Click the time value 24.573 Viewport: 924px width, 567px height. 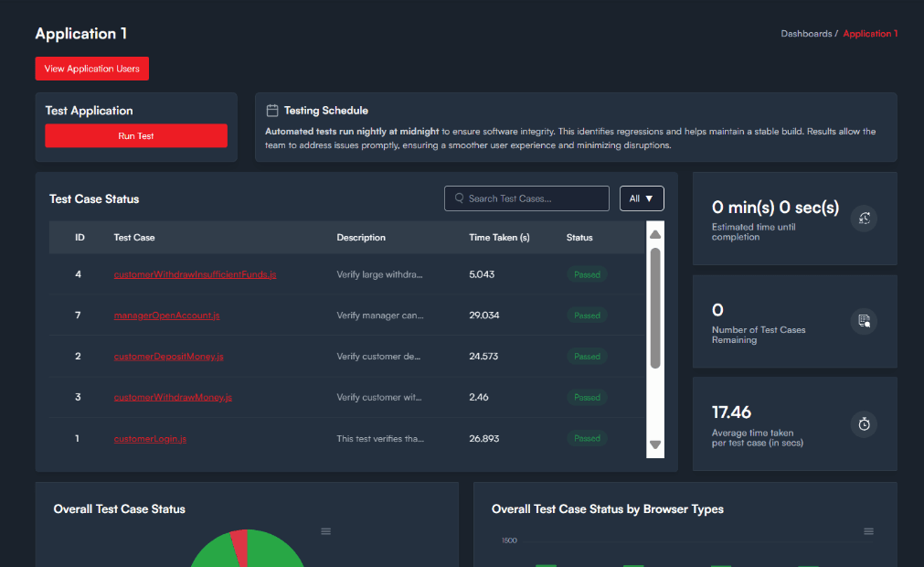coord(483,356)
